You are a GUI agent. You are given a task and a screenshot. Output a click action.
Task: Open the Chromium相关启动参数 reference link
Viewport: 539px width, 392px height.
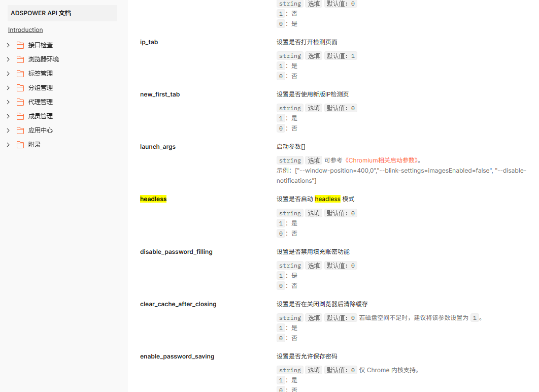(381, 160)
